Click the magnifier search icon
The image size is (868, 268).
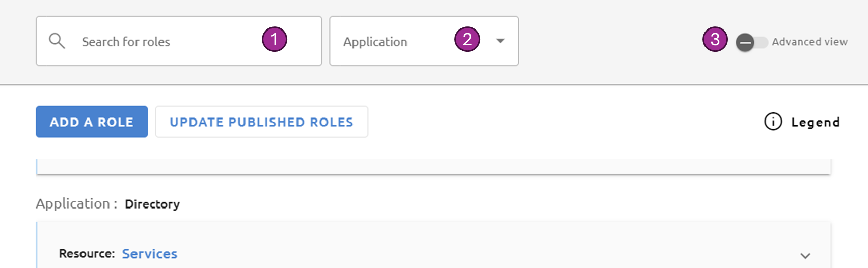[x=57, y=41]
